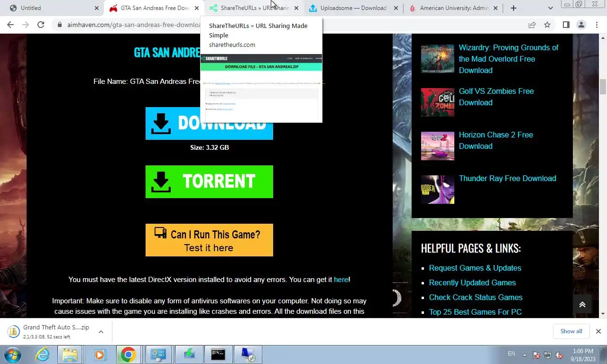Open Top 25 Best Games For PC

(475, 312)
